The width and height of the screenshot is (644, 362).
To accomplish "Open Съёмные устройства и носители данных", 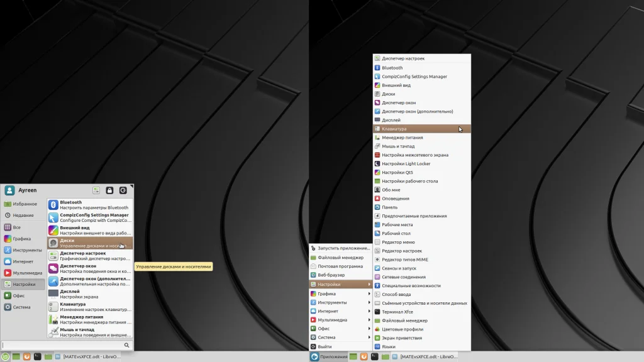I will [x=422, y=304].
